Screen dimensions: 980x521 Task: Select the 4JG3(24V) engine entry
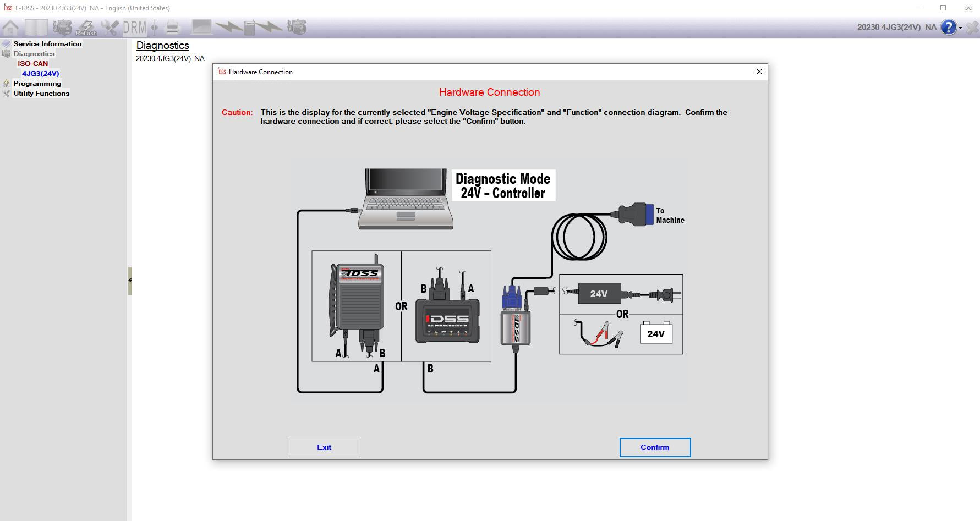[x=40, y=74]
